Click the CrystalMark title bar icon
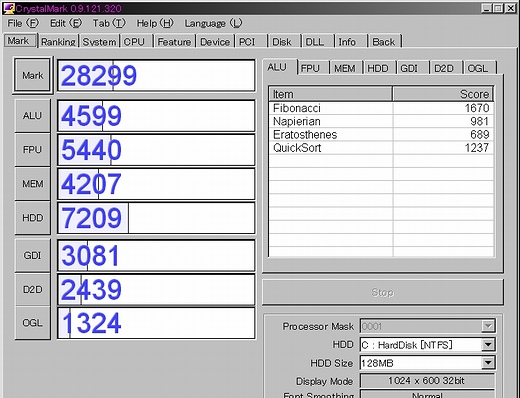The width and height of the screenshot is (520, 398). coord(9,8)
